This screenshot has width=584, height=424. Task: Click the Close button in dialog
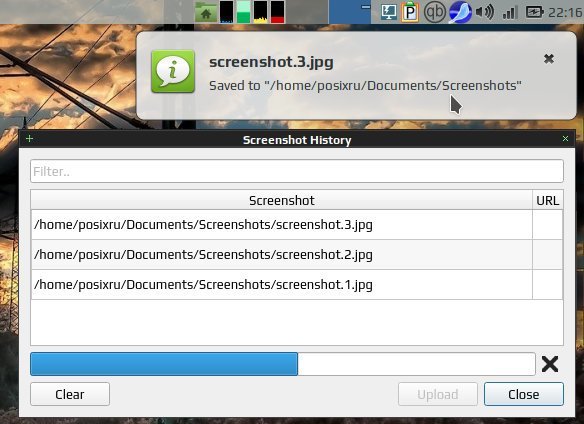(x=524, y=394)
